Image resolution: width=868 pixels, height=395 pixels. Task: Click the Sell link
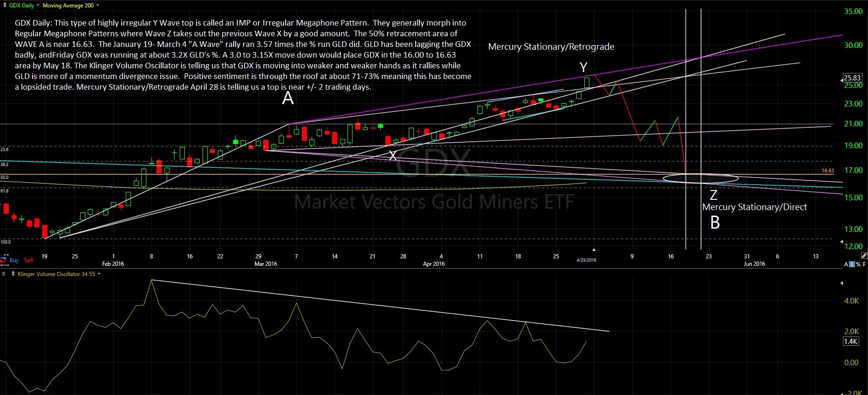pos(28,260)
